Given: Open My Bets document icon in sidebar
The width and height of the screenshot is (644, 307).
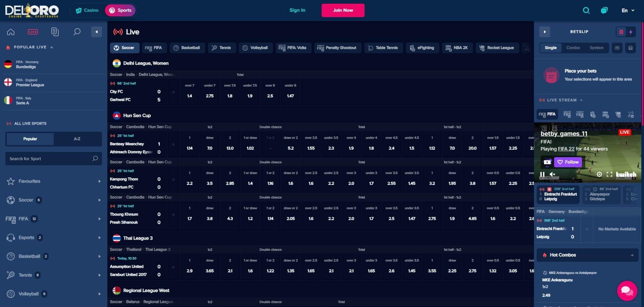Looking at the screenshot, I should (55, 32).
